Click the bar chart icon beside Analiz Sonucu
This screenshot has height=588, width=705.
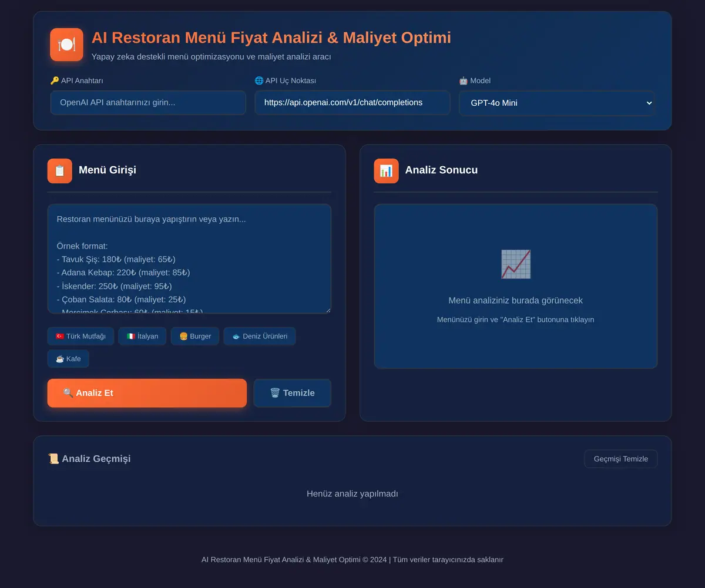(386, 170)
